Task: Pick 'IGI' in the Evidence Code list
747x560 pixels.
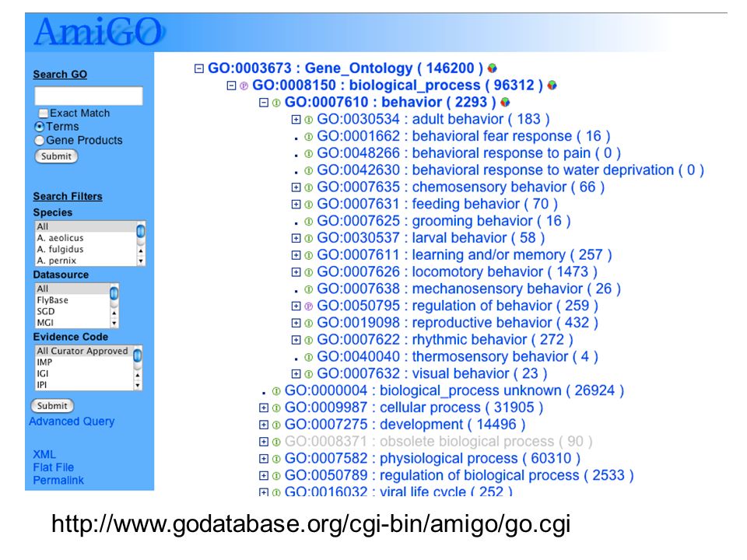Action: (x=84, y=373)
